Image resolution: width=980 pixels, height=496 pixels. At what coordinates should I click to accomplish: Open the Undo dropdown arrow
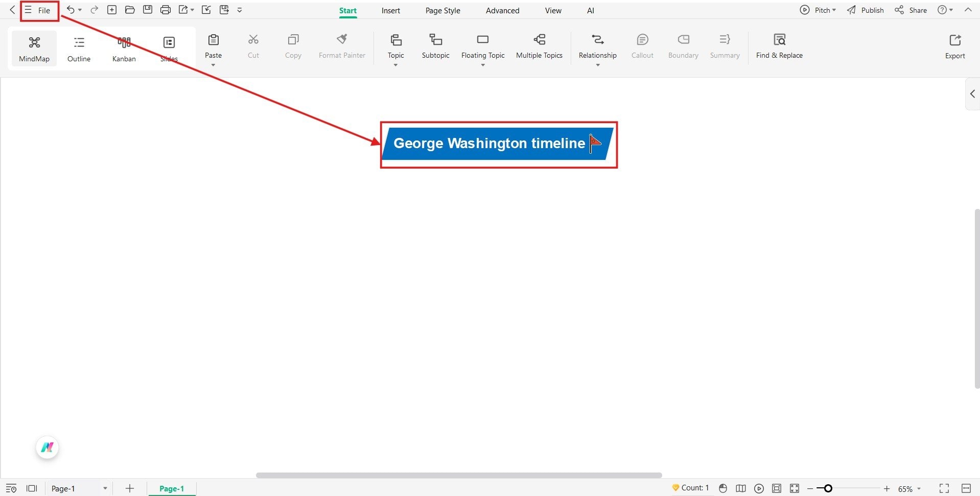tap(81, 10)
